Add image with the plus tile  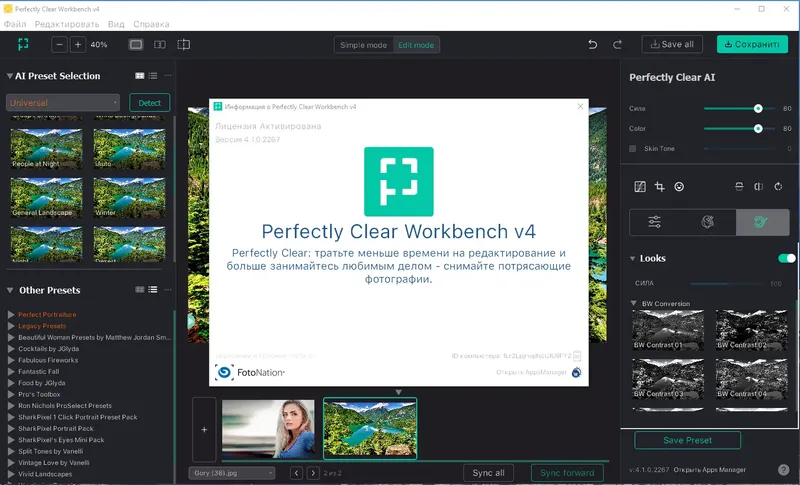204,429
